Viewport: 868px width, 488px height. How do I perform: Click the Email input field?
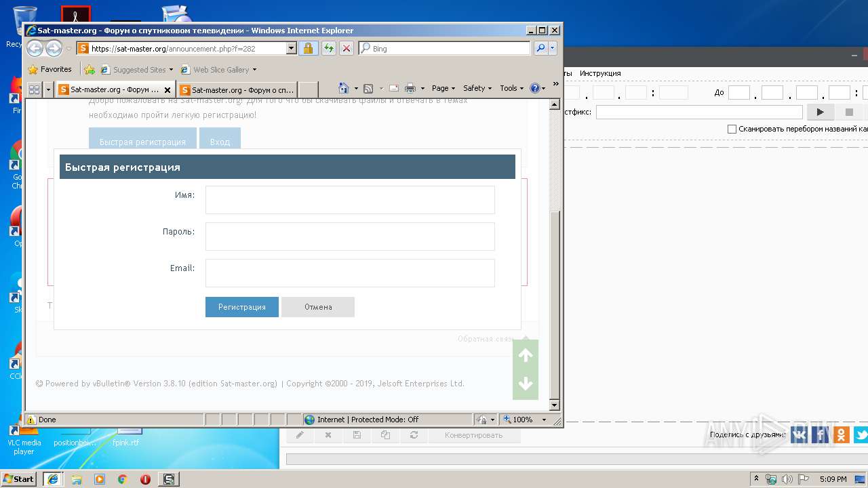click(350, 273)
